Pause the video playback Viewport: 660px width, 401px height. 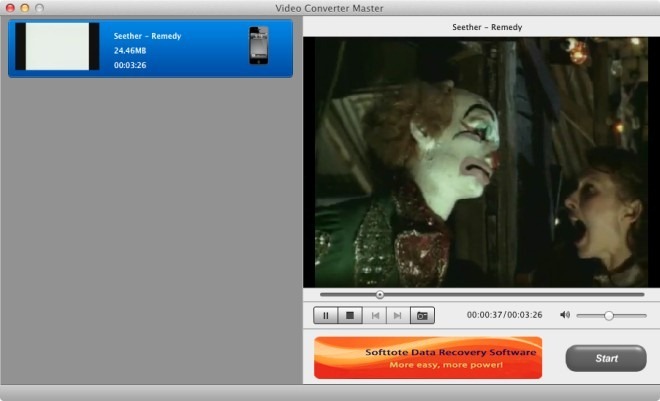pyautogui.click(x=325, y=316)
